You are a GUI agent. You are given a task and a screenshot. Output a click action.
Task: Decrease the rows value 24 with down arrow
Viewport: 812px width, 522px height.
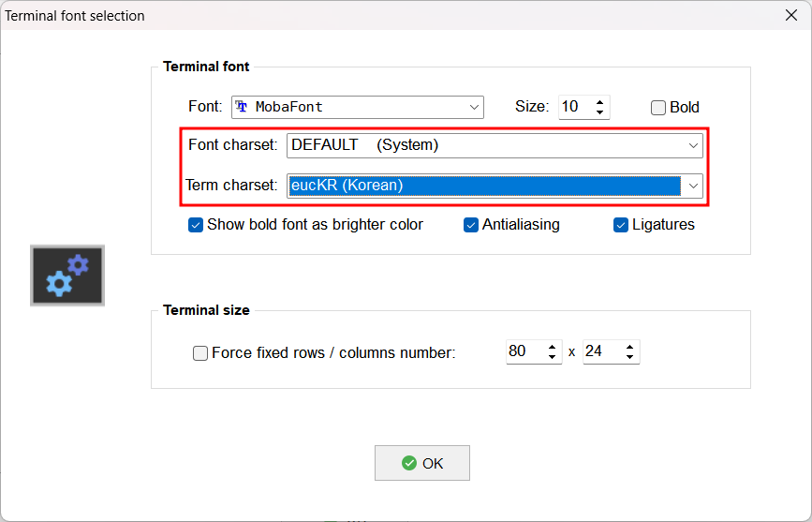pyautogui.click(x=629, y=357)
